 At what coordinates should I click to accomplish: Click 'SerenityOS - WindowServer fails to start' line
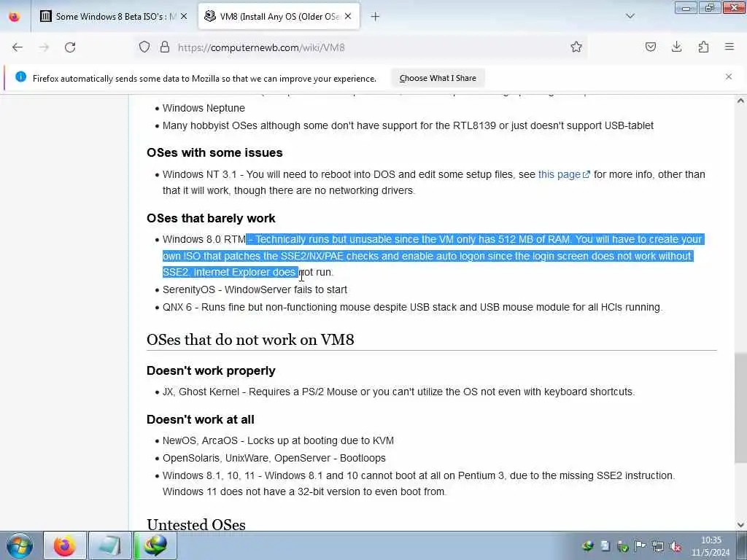[x=255, y=289]
